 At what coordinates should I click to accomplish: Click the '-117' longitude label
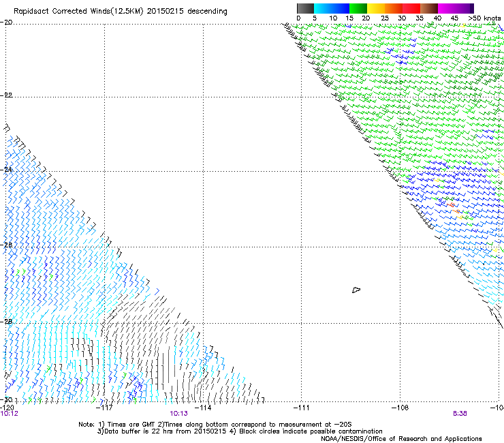pyautogui.click(x=104, y=408)
